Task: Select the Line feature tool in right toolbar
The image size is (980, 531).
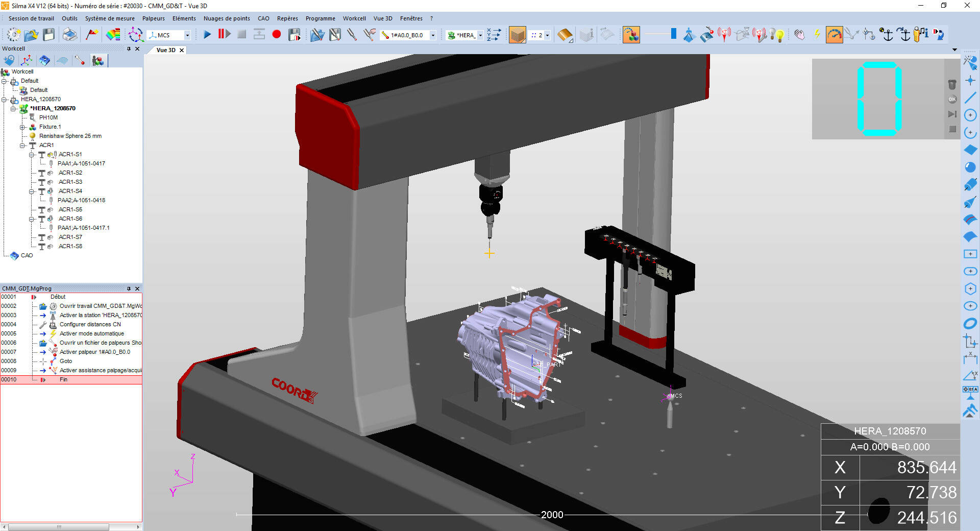Action: (x=970, y=98)
